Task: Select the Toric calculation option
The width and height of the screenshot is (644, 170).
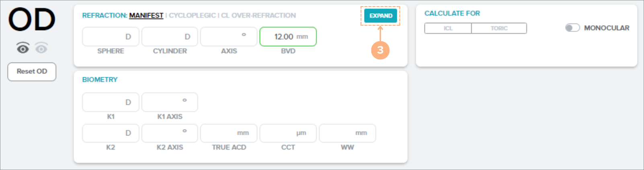Action: [x=499, y=28]
